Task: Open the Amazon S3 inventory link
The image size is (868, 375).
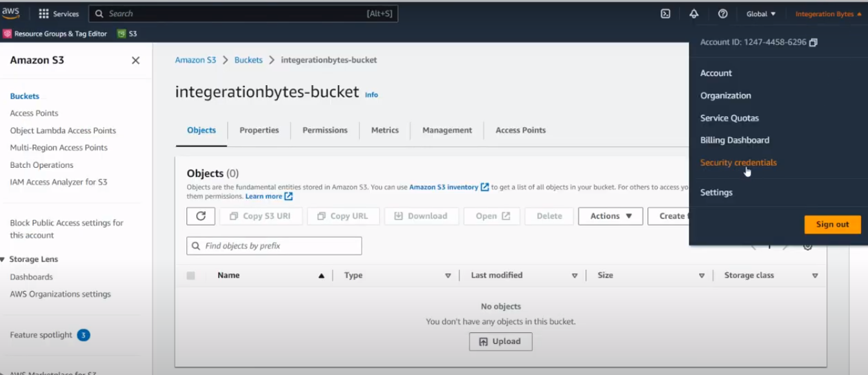Action: coord(444,187)
